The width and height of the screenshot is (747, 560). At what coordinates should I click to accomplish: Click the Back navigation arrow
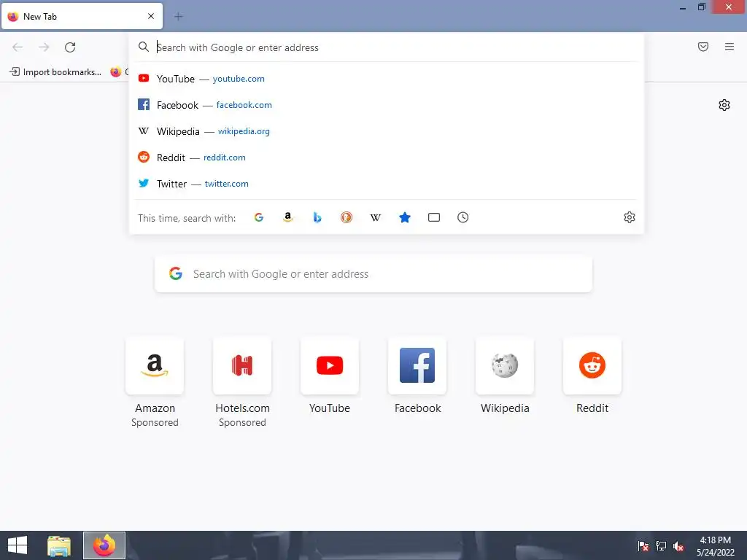tap(18, 47)
